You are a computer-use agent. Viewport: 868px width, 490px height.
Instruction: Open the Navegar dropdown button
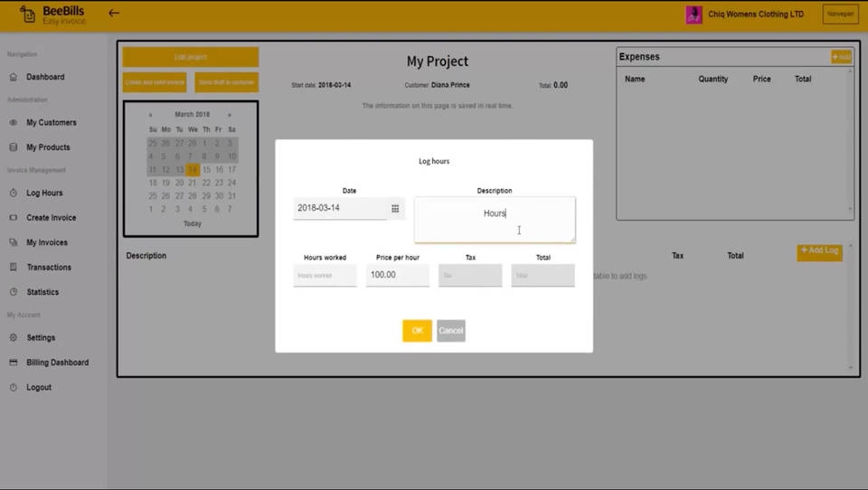click(840, 14)
